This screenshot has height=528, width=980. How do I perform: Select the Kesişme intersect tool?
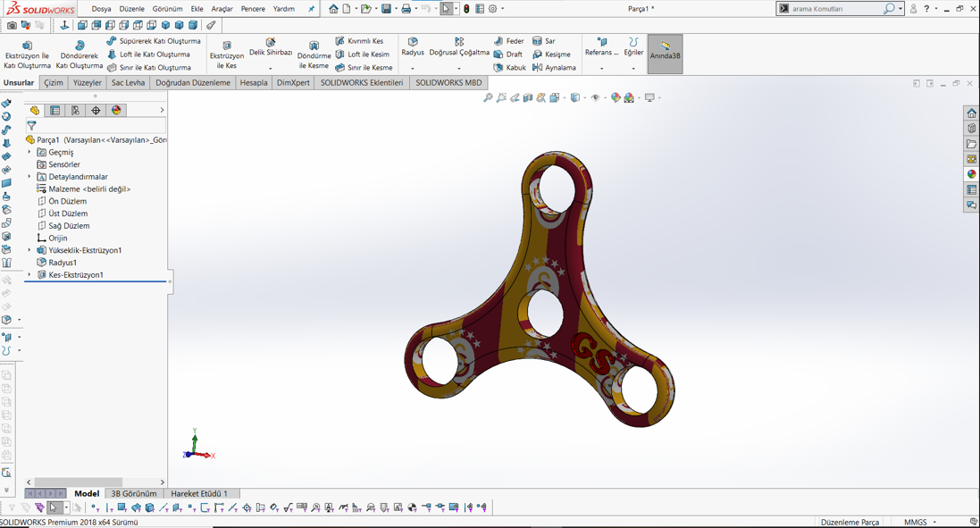(551, 54)
